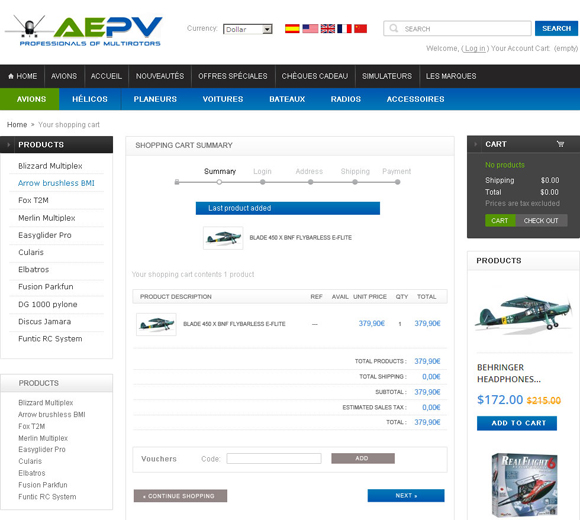Click the RealFlight 6 box image
This screenshot has height=520, width=580.
coord(524,485)
